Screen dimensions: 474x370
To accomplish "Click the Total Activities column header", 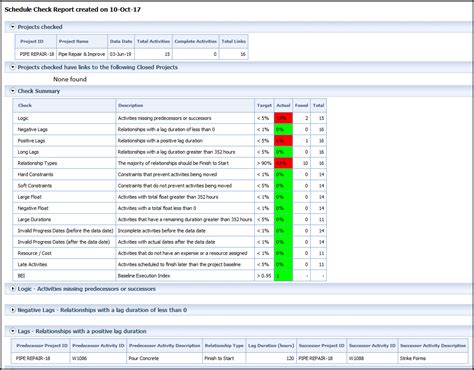I will click(x=153, y=41).
